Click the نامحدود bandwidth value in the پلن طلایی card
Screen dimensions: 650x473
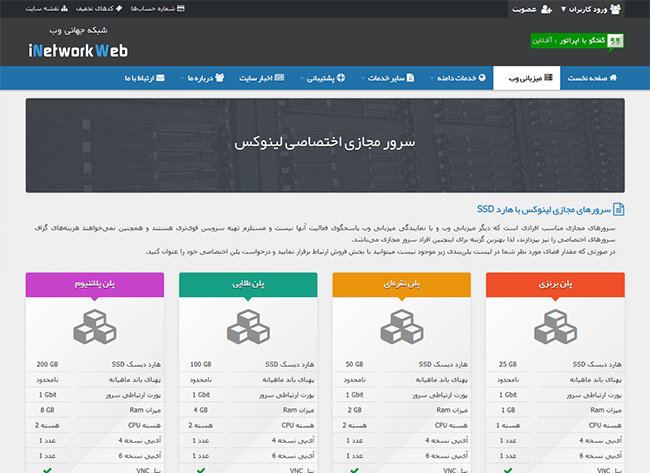pos(201,380)
